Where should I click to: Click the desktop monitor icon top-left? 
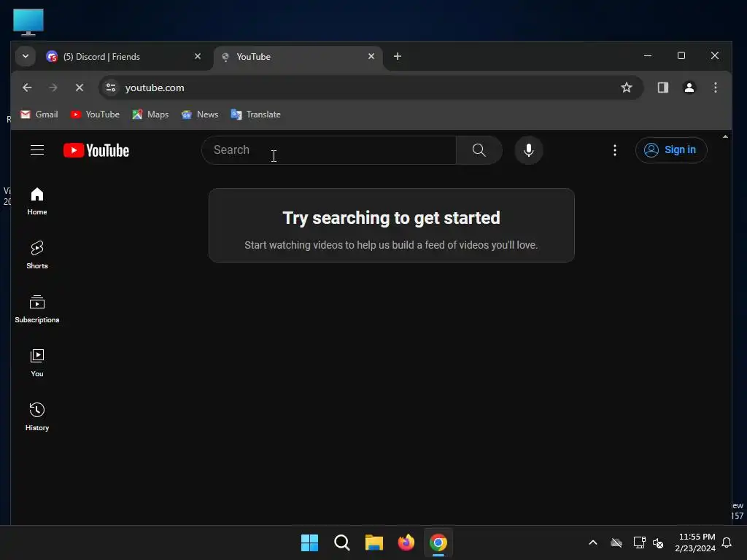[x=28, y=22]
